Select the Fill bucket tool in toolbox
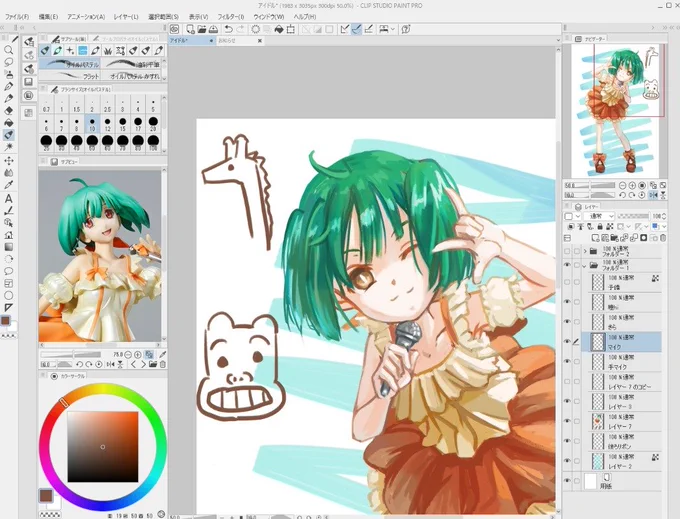The width and height of the screenshot is (680, 519). 8,123
